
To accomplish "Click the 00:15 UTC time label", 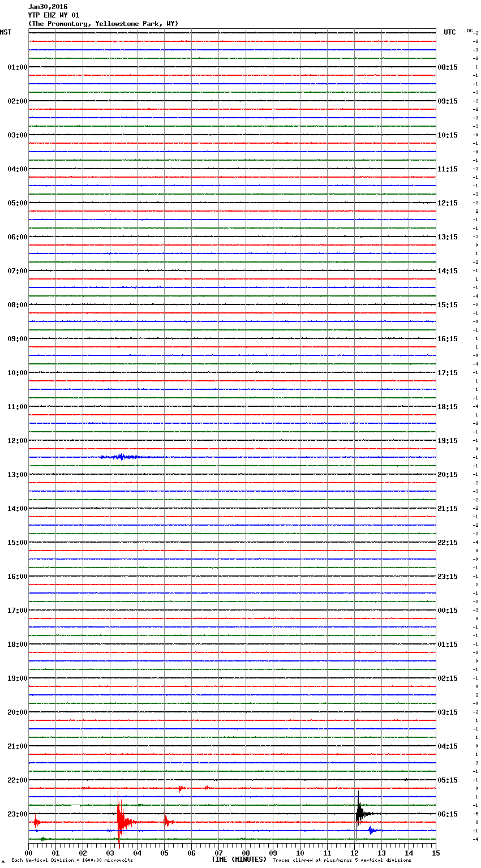I will [448, 611].
